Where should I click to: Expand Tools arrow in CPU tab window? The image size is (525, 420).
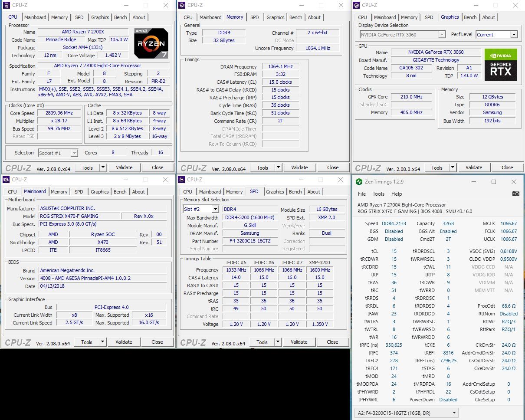tap(103, 167)
